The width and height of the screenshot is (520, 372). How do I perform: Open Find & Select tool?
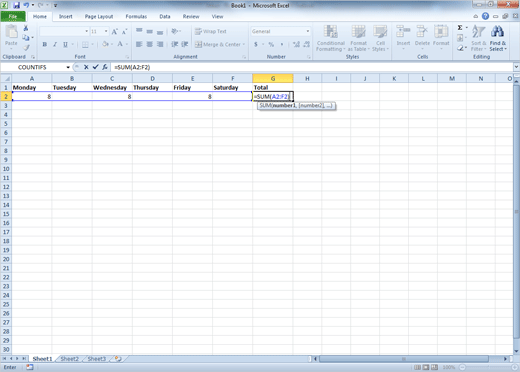pos(498,38)
